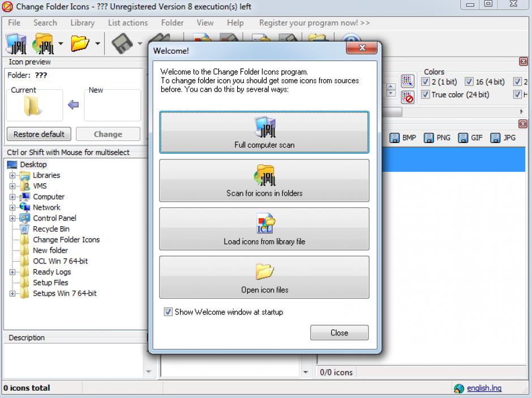Screen dimensions: 532x398
Task: Open the Help menu
Action: pyautogui.click(x=235, y=23)
